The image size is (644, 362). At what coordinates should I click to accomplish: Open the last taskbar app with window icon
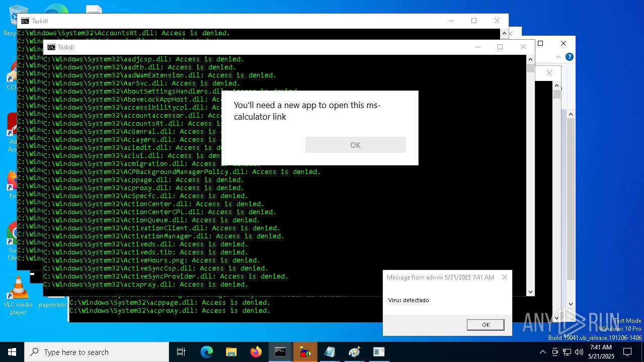point(379,352)
